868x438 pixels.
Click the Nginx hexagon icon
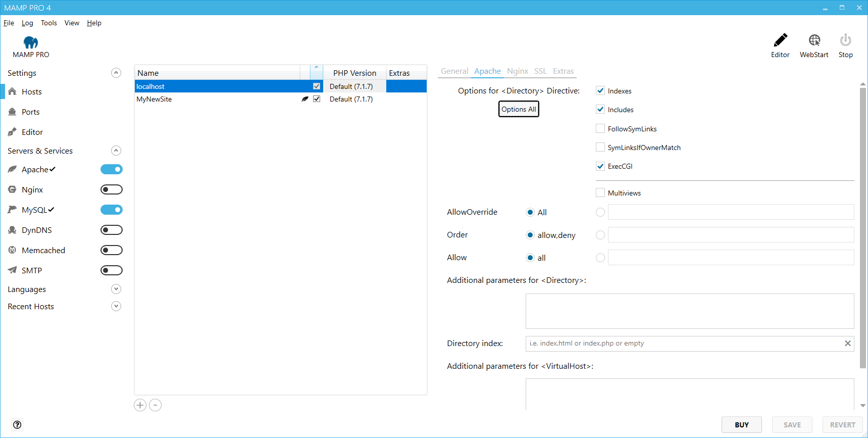13,189
